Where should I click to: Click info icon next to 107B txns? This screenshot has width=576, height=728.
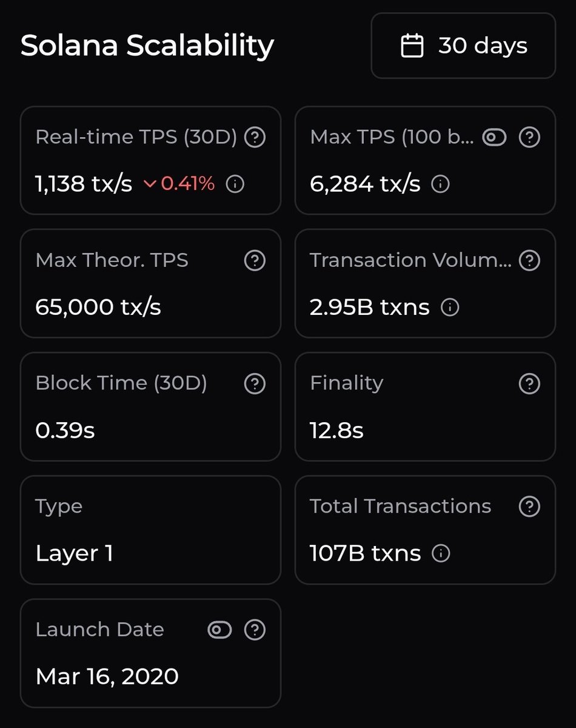[441, 553]
